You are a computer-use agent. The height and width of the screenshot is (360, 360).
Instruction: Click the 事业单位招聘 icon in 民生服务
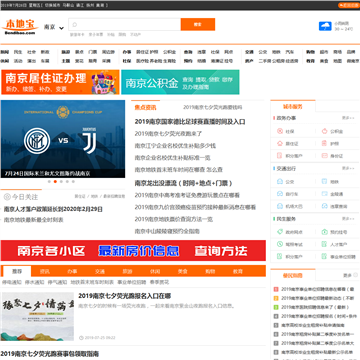tap(325, 257)
